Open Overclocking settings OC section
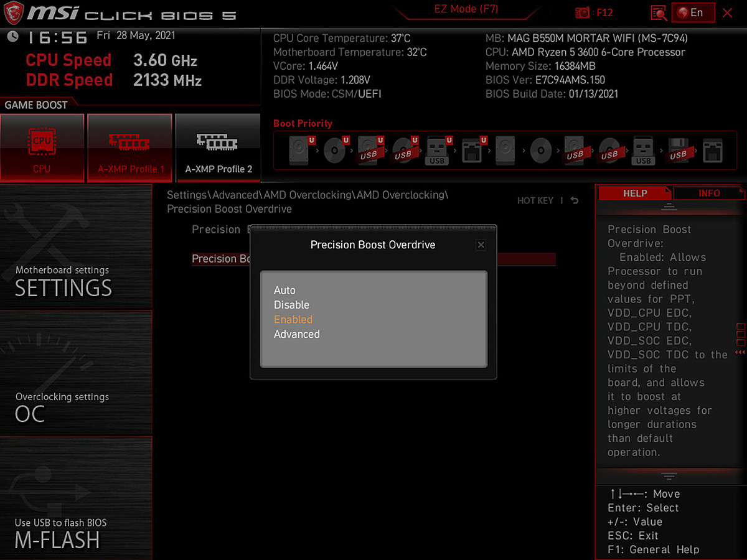The image size is (747, 560). pos(76,372)
